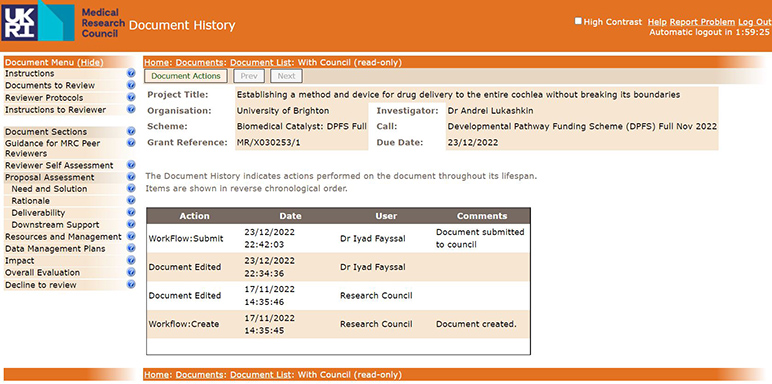Click the Action column header
The width and height of the screenshot is (772, 384).
[194, 216]
